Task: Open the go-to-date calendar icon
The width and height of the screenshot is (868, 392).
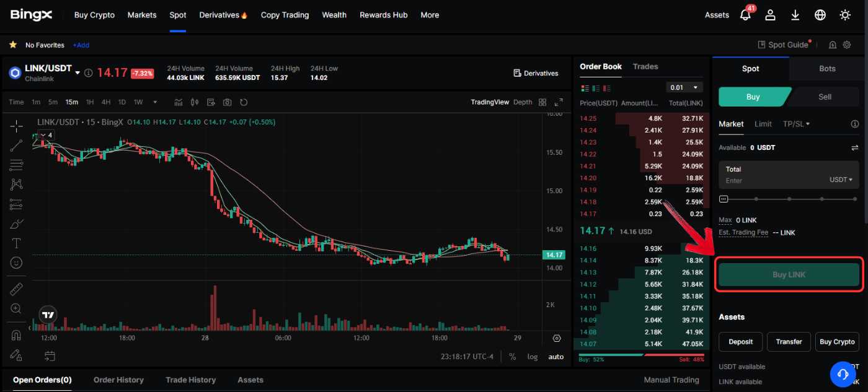Action: (x=50, y=356)
